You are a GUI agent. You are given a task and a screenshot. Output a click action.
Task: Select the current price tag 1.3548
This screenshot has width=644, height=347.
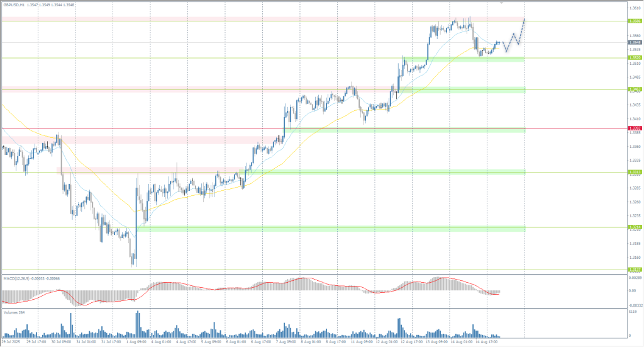[634, 43]
